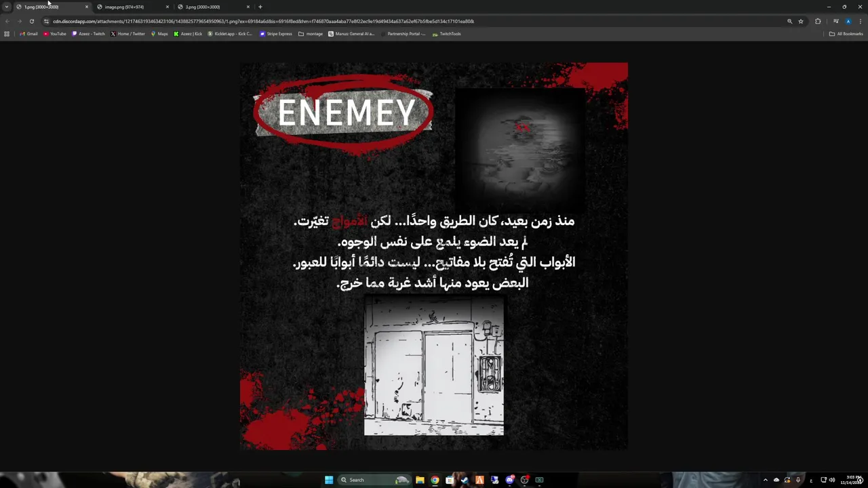868x488 pixels.
Task: Open the zoom indicator in address bar
Action: coord(789,21)
